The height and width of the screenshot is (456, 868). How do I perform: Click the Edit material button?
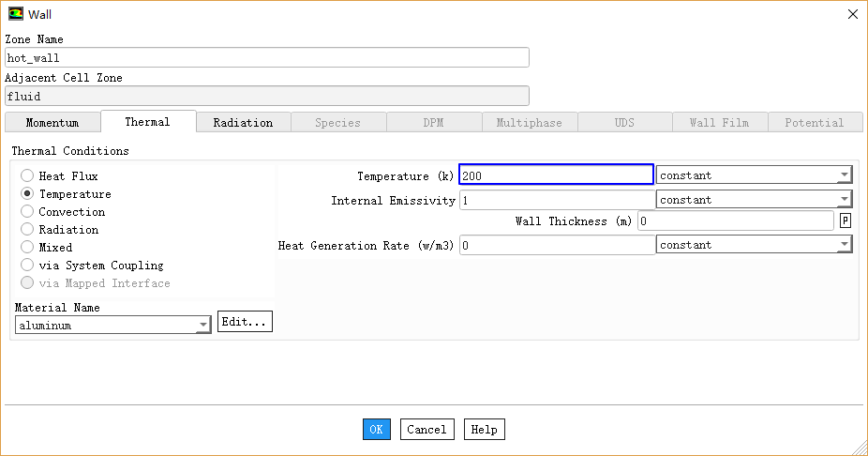(245, 322)
